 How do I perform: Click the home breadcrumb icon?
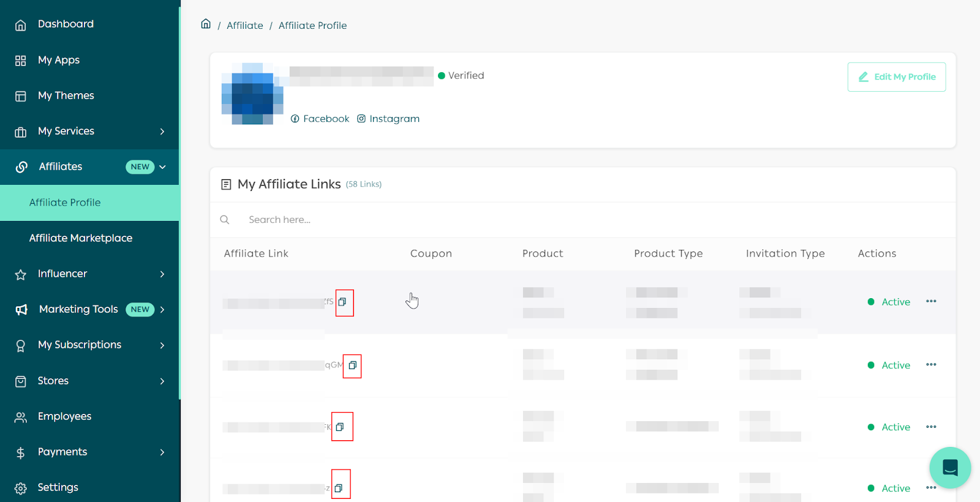206,24
